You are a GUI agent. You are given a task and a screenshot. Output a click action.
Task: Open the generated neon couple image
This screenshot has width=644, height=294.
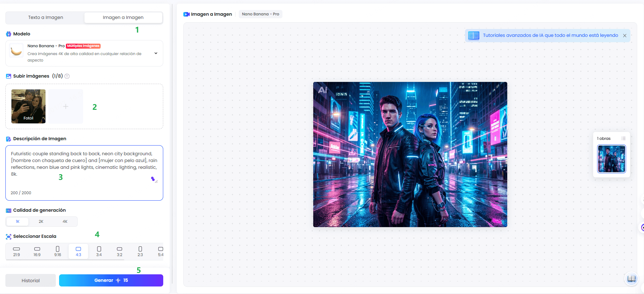pyautogui.click(x=410, y=155)
